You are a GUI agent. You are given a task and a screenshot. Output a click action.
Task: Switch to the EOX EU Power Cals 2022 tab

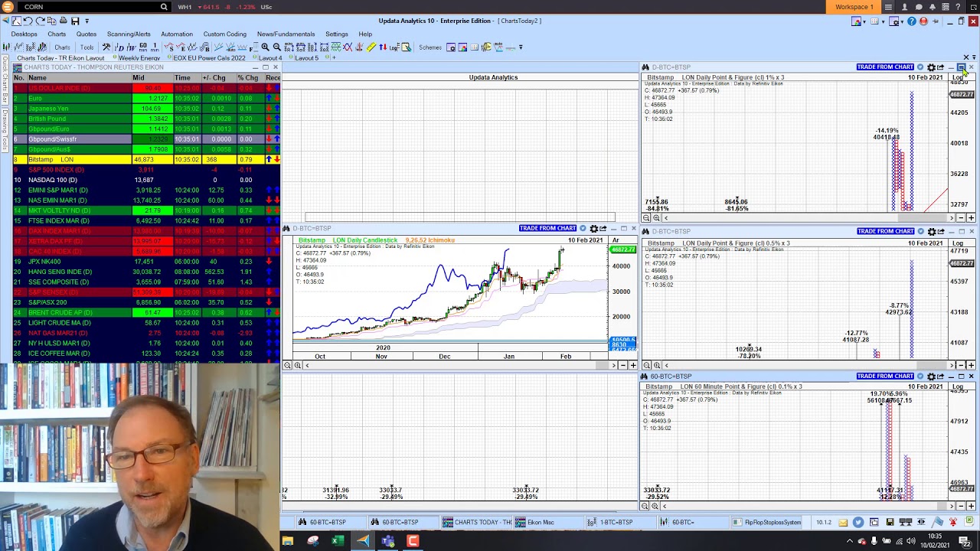210,58
